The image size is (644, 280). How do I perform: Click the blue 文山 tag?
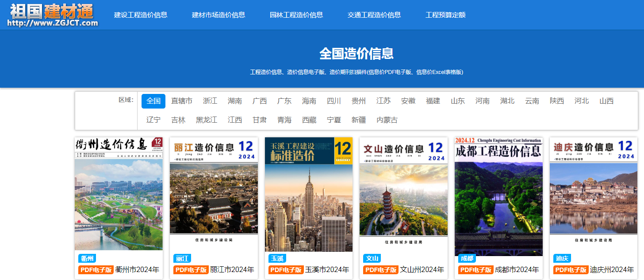click(372, 258)
